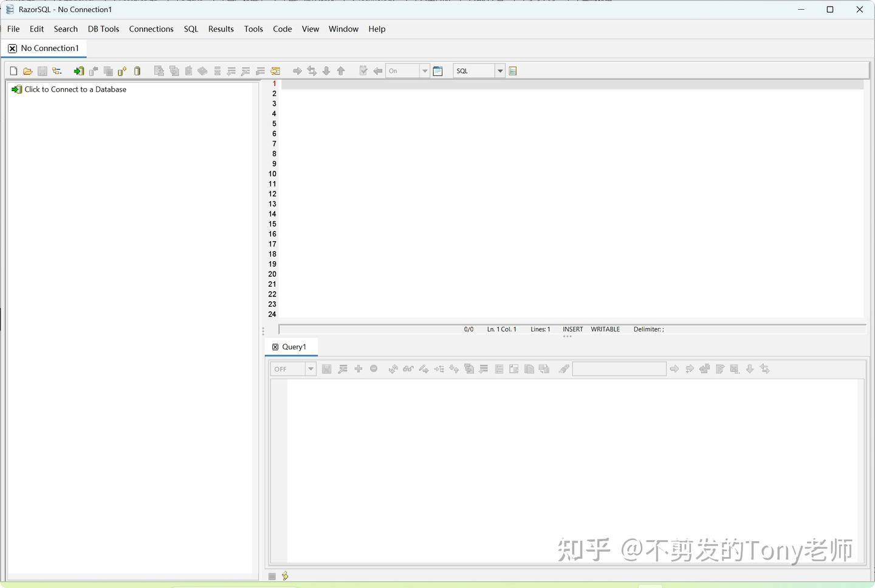Click the green sheet icon after SQL dropdown
The height and width of the screenshot is (588, 875).
pos(513,71)
